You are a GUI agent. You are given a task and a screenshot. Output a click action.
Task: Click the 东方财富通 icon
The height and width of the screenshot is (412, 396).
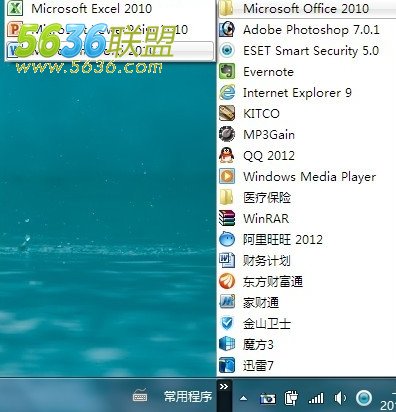click(x=227, y=281)
